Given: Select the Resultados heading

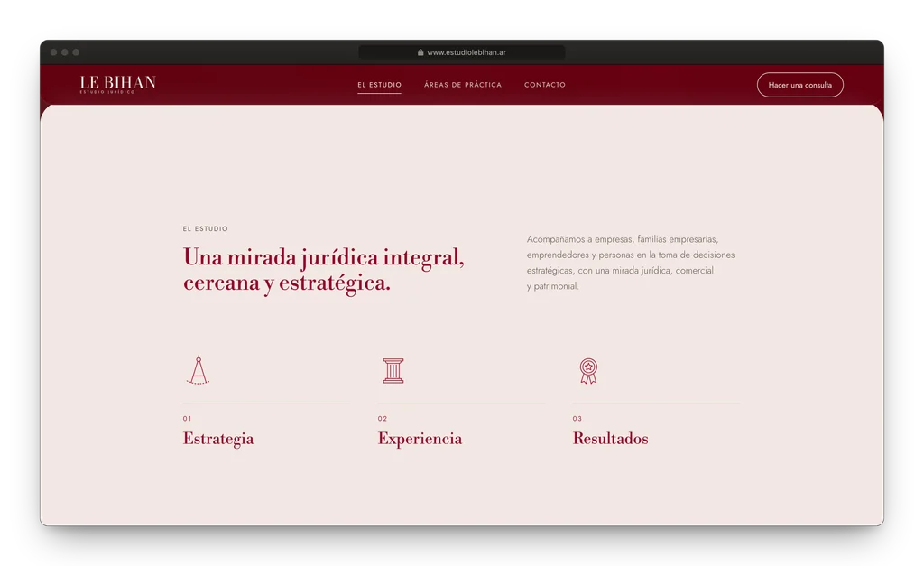Looking at the screenshot, I should pyautogui.click(x=611, y=439).
